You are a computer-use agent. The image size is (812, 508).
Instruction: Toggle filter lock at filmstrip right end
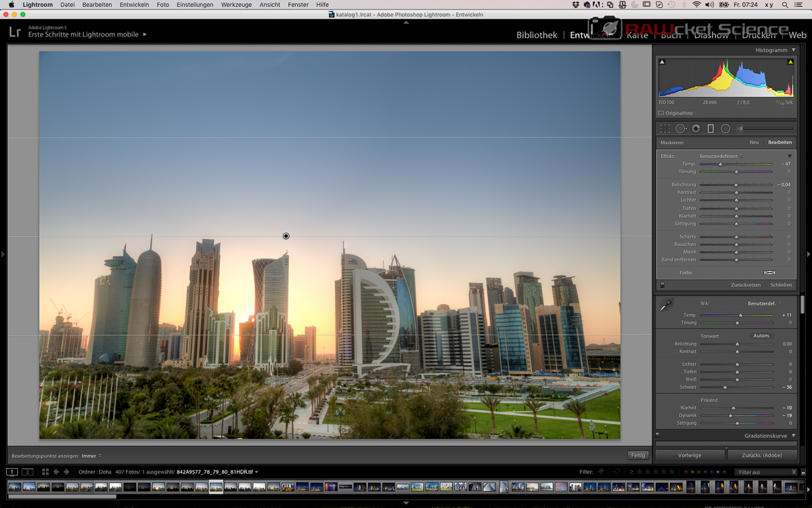[803, 472]
